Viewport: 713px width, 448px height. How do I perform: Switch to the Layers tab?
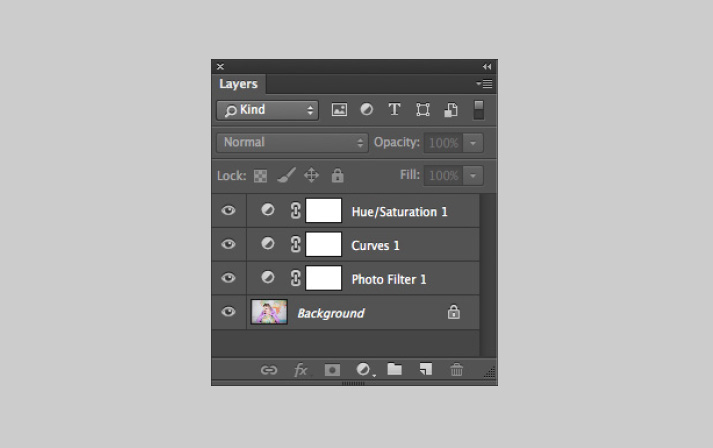pos(238,84)
